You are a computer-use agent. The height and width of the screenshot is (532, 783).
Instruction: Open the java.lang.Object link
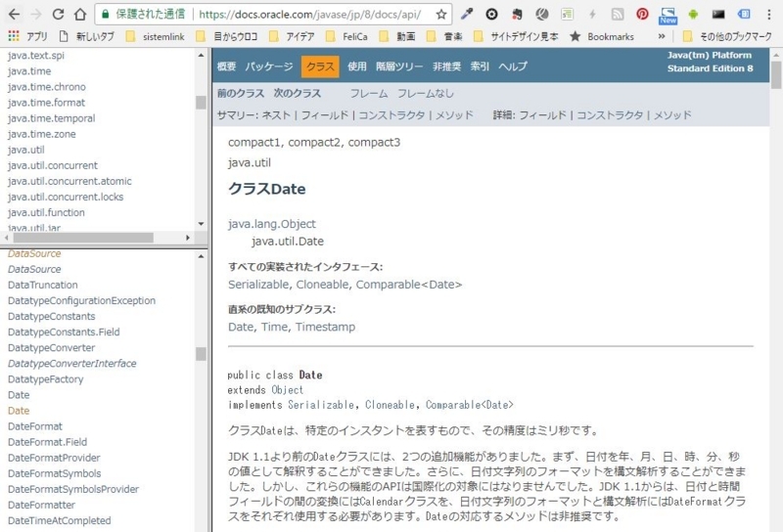(x=272, y=224)
